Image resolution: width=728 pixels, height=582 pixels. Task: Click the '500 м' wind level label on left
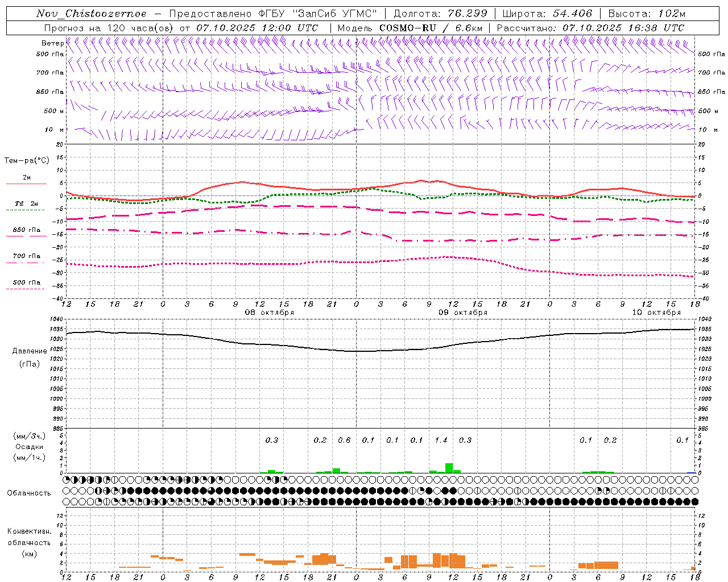point(54,111)
